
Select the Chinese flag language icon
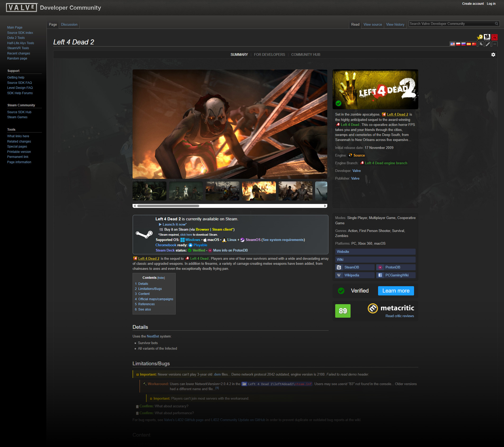point(474,44)
